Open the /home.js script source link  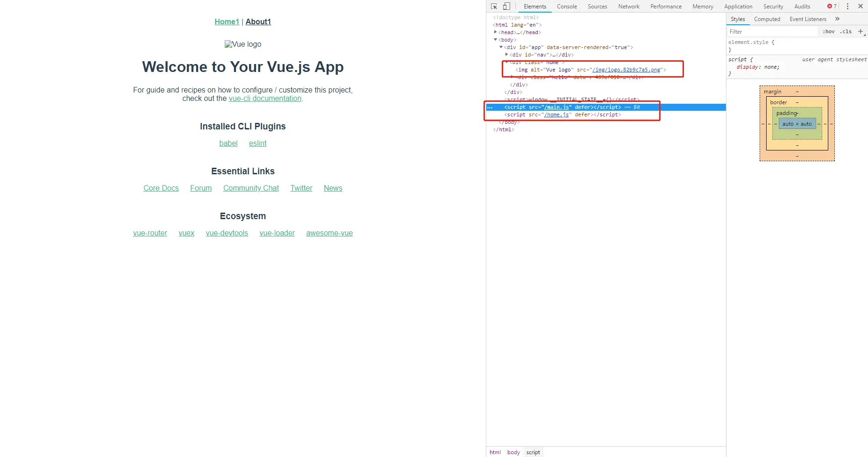(x=556, y=114)
